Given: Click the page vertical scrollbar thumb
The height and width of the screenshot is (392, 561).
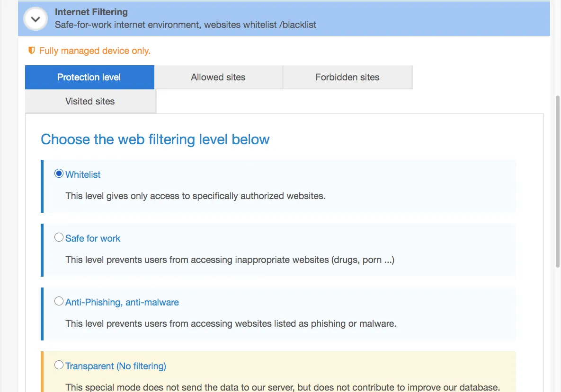Looking at the screenshot, I should click(x=557, y=181).
